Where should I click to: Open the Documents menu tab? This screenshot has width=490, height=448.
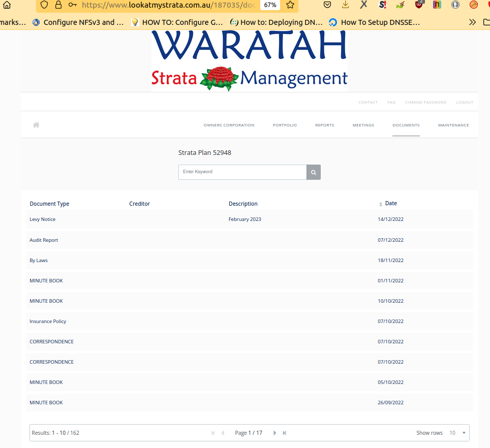click(x=406, y=125)
